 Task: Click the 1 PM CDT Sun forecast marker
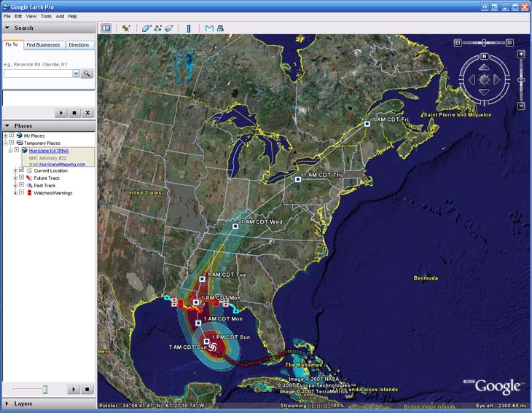pos(206,341)
